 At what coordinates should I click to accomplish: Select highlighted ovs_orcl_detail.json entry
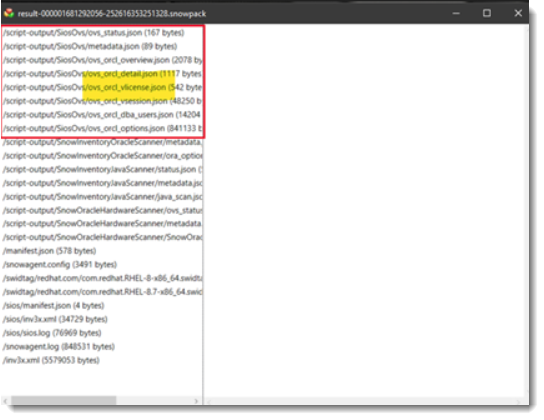pos(103,74)
